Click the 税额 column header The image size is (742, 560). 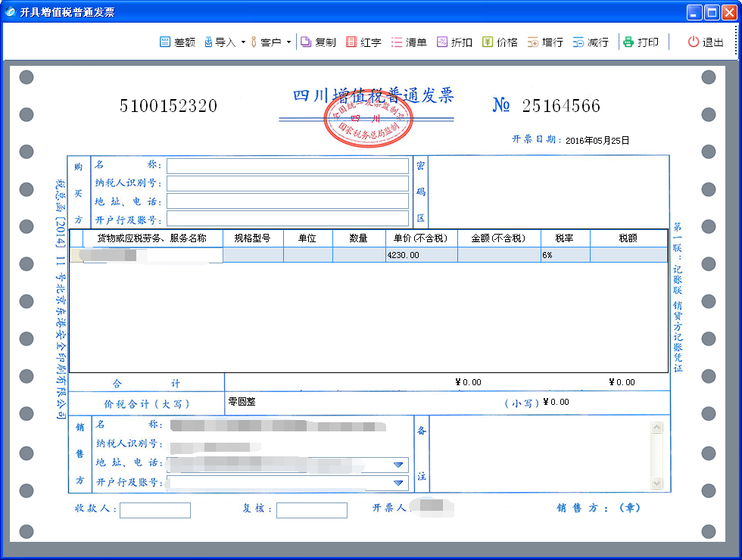629,238
